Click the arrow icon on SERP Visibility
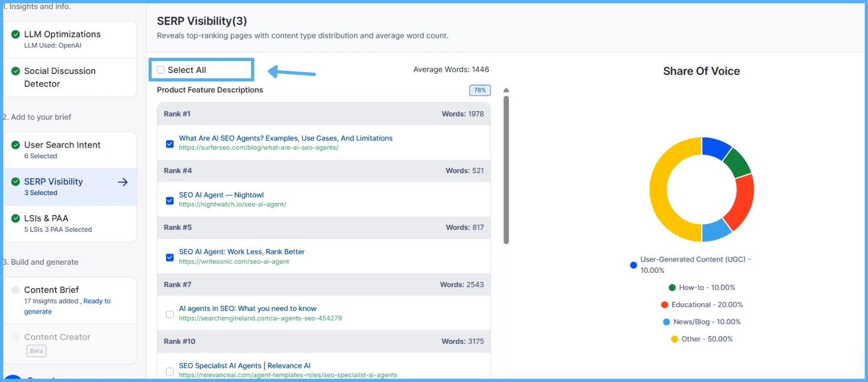This screenshot has width=868, height=382. (x=123, y=182)
